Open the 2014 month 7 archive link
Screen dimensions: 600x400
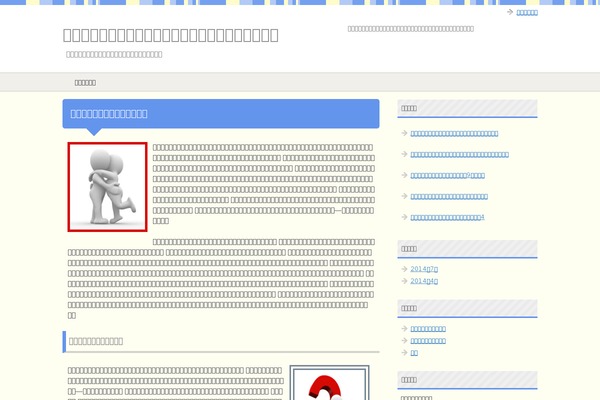click(424, 269)
